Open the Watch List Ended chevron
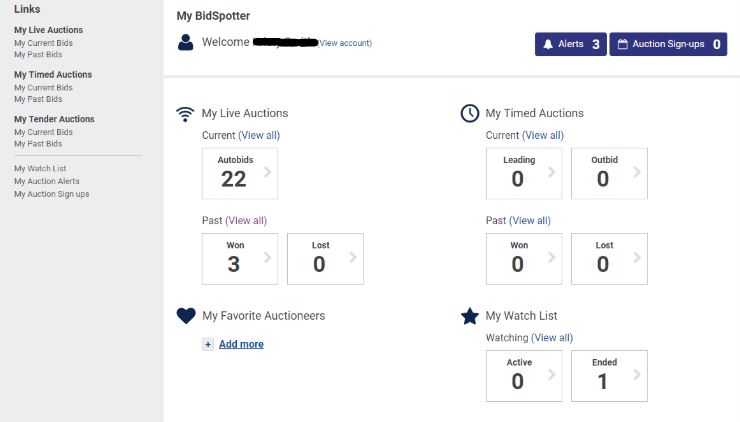Screen dimensions: 740x422 637,375
